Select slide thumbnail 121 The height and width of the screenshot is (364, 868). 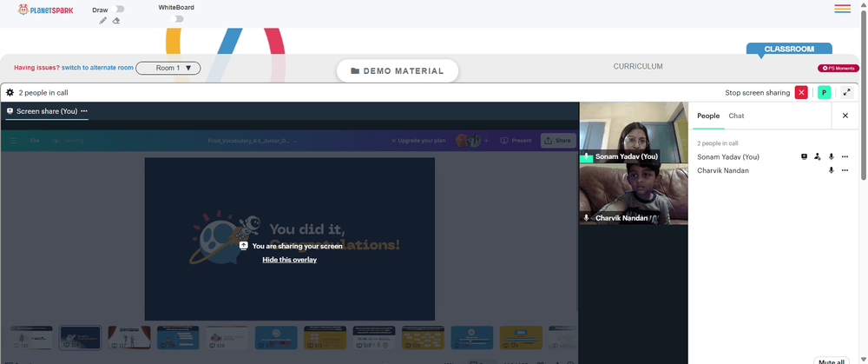[x=325, y=337]
